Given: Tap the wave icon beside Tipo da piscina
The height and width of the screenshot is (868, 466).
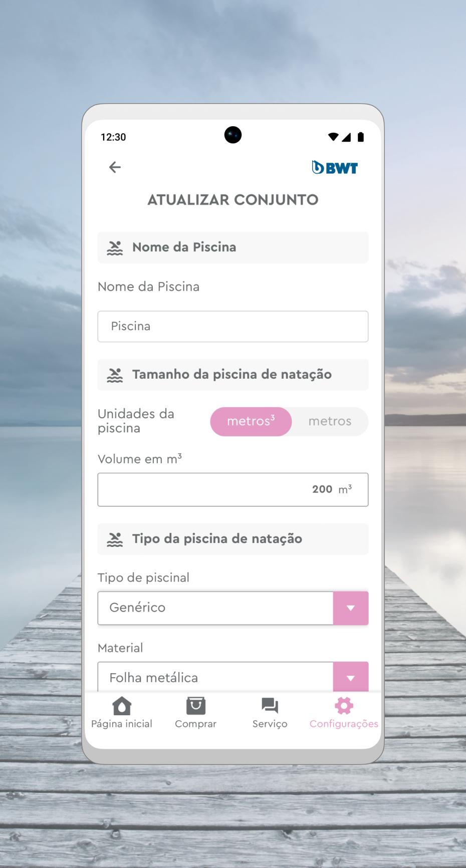Looking at the screenshot, I should (115, 539).
